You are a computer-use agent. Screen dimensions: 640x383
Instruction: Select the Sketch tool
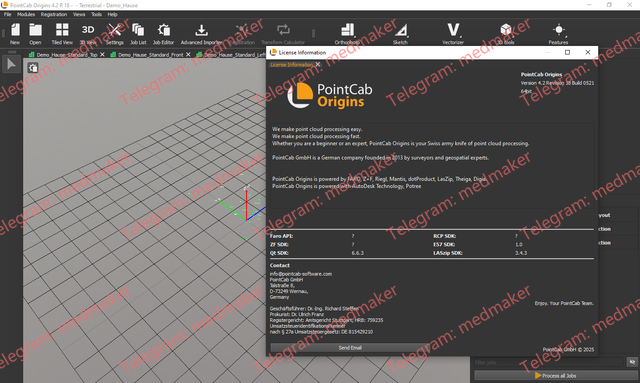click(400, 33)
